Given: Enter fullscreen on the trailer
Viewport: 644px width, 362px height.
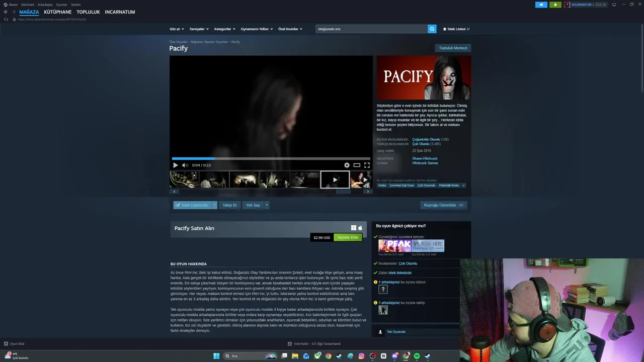Looking at the screenshot, I should (x=367, y=165).
